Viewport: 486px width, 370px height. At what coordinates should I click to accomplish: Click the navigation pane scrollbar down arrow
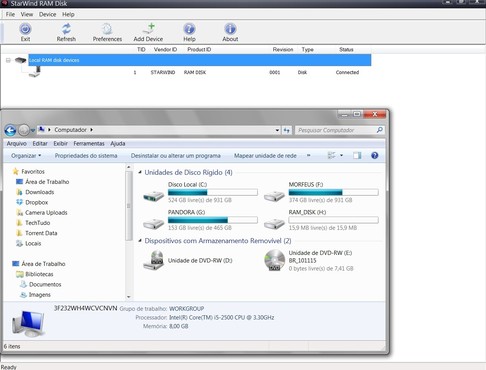[129, 297]
